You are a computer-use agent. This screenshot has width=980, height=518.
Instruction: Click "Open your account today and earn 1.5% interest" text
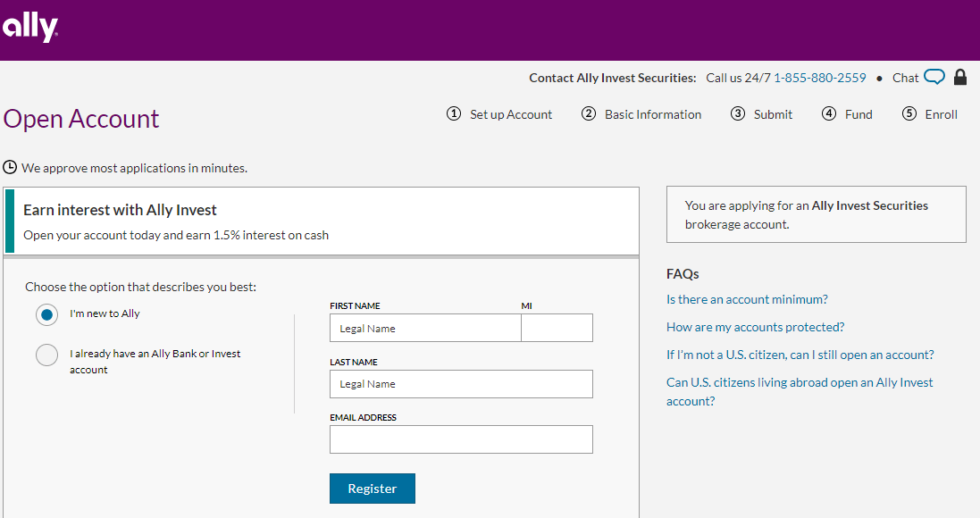coord(176,235)
